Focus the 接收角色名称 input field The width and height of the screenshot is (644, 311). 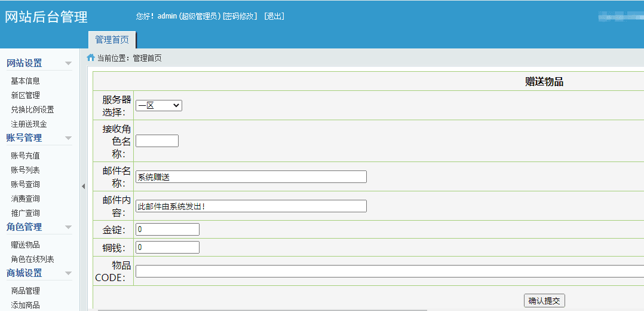(x=157, y=141)
